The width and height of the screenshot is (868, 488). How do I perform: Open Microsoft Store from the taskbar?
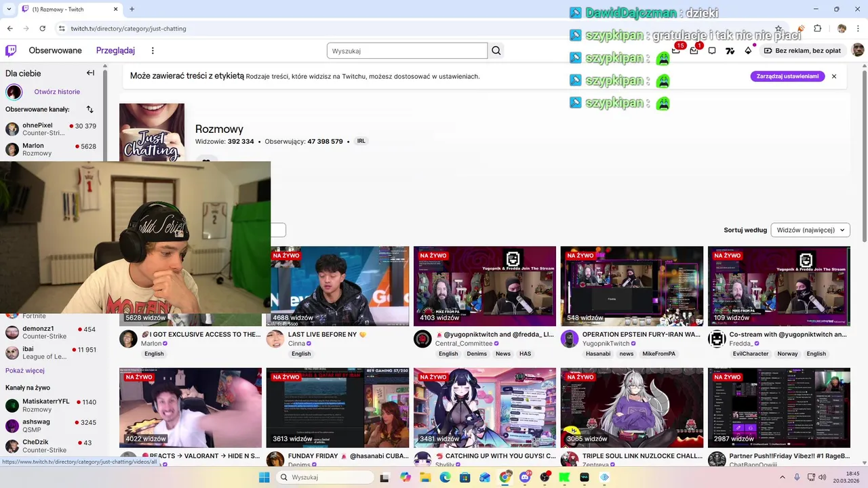click(465, 477)
